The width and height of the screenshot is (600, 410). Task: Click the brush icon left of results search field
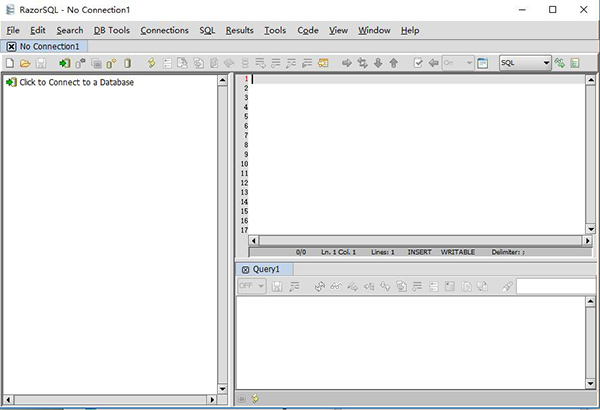507,286
